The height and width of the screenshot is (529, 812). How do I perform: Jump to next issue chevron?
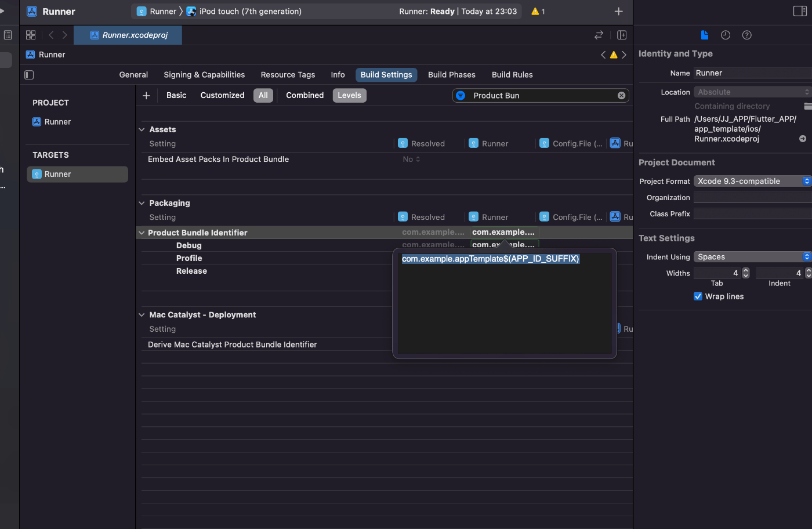tap(624, 55)
